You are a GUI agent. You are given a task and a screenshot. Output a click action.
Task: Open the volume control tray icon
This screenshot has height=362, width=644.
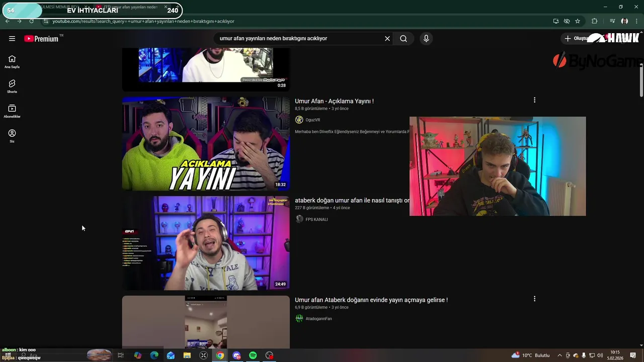pos(600,355)
